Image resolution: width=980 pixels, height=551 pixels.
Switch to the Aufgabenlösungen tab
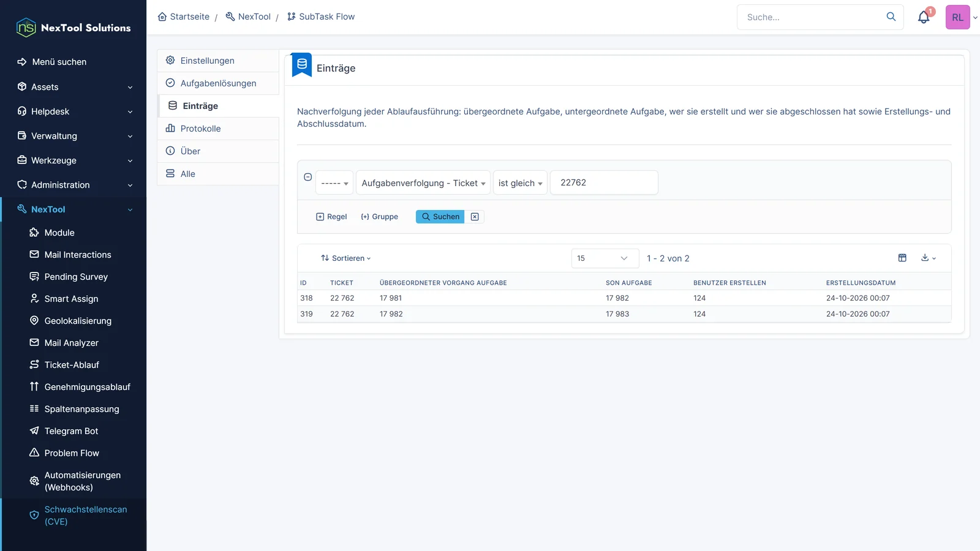click(x=218, y=83)
